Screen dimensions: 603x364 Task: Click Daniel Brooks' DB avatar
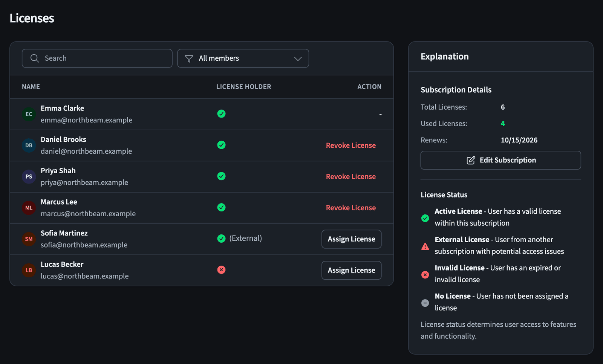29,145
